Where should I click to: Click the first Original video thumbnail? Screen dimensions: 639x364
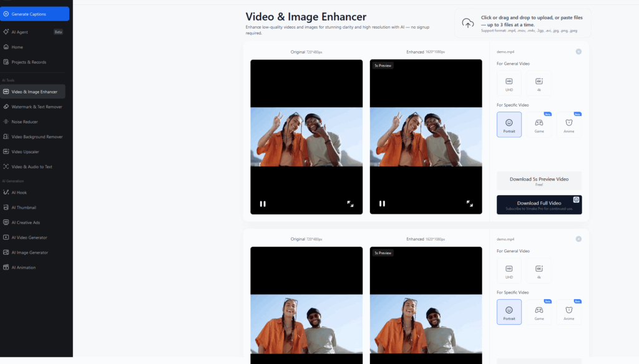(x=306, y=136)
